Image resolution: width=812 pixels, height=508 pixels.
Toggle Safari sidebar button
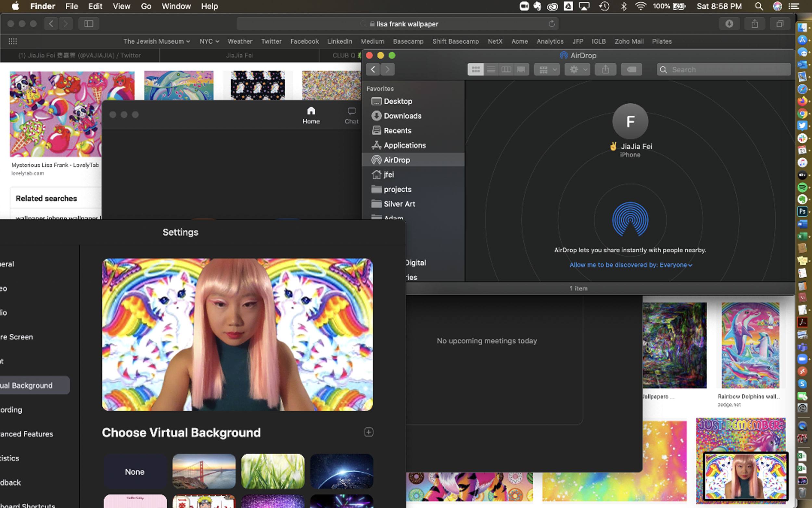[x=89, y=24]
